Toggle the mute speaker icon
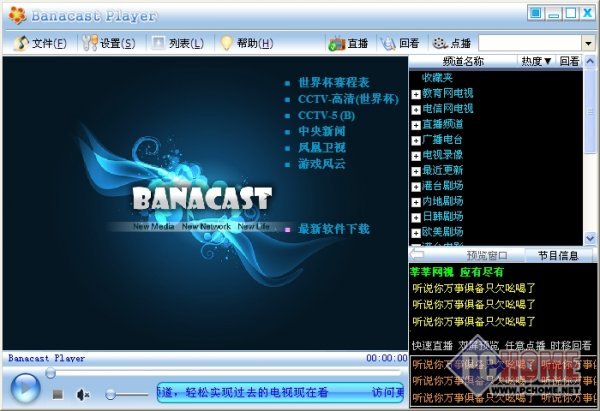This screenshot has width=600, height=411. point(83,394)
